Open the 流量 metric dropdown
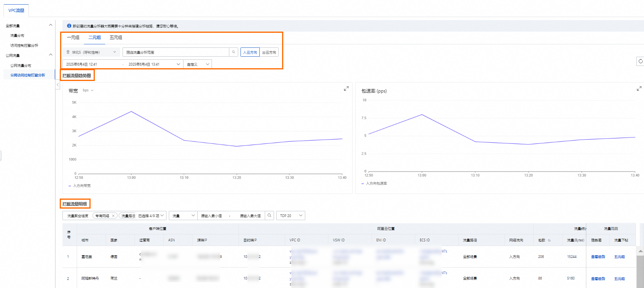 [x=183, y=216]
